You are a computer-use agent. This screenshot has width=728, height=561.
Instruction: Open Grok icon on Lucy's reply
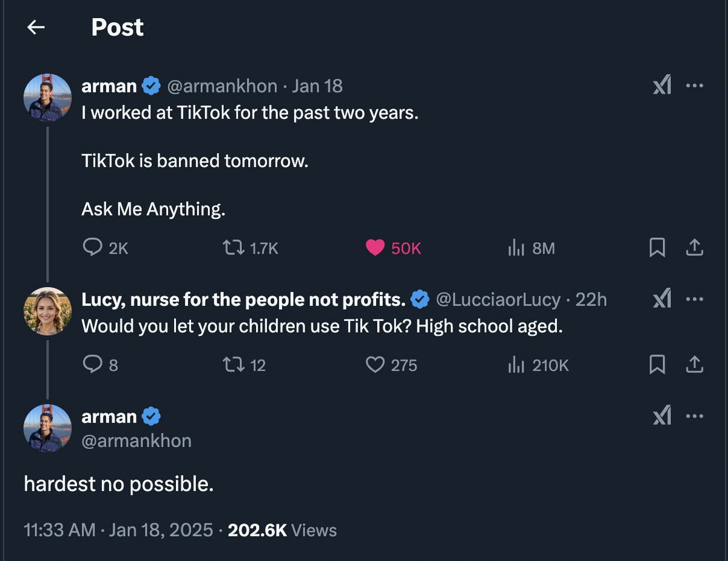662,299
